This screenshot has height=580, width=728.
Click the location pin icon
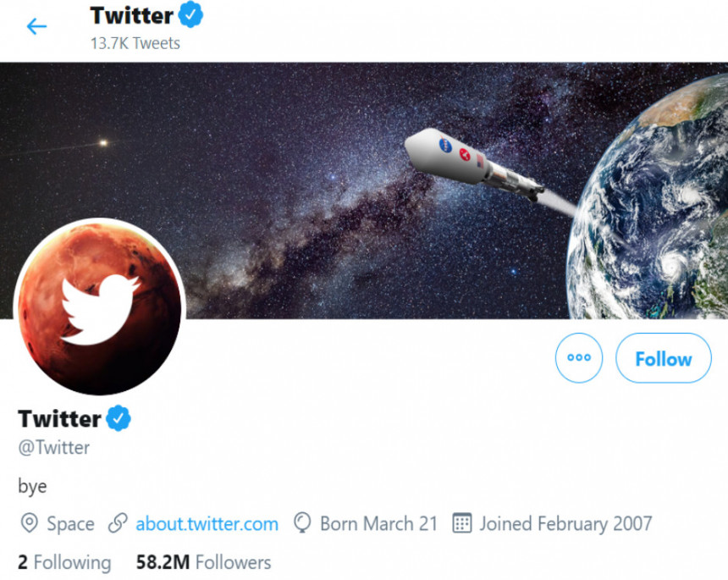pos(30,523)
